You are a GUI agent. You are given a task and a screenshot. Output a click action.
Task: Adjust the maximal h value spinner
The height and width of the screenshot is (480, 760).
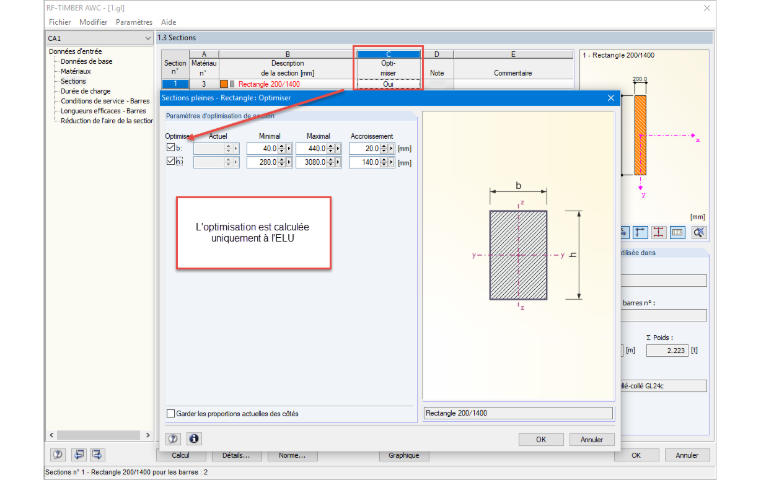pos(331,162)
